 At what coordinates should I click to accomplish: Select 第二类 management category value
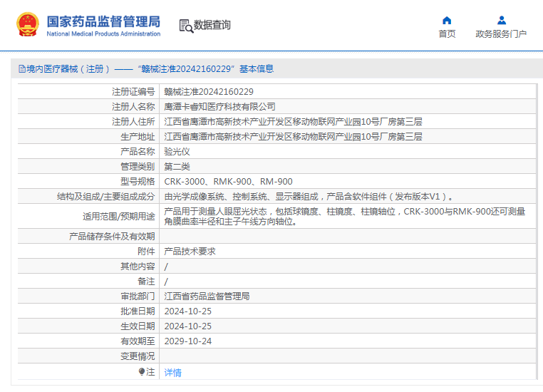(x=177, y=167)
